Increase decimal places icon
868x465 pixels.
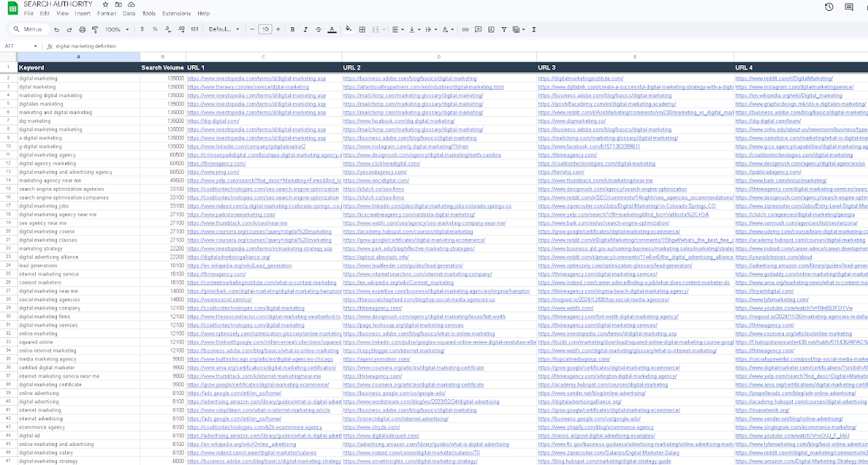pos(181,29)
